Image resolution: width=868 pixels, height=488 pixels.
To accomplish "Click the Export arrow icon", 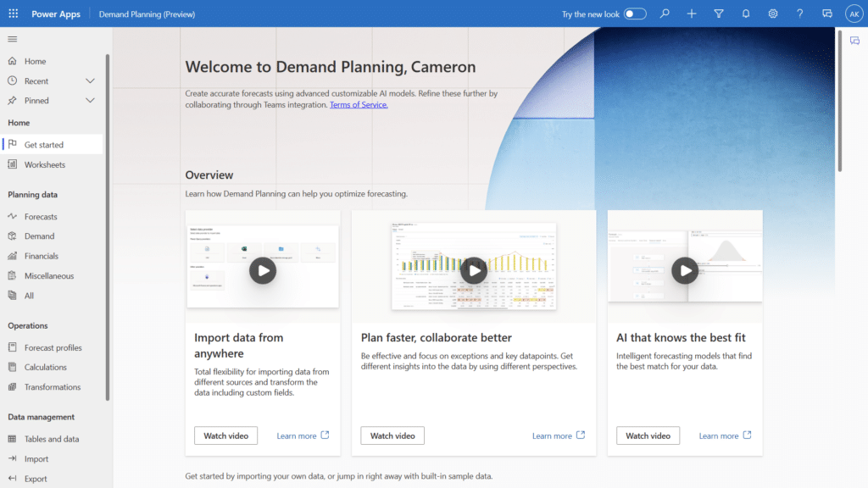I will point(12,478).
